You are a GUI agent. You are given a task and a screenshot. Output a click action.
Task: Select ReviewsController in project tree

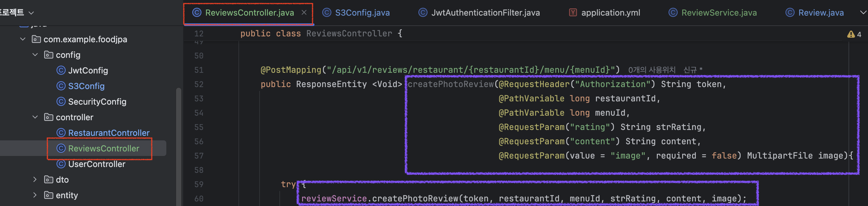(x=103, y=148)
